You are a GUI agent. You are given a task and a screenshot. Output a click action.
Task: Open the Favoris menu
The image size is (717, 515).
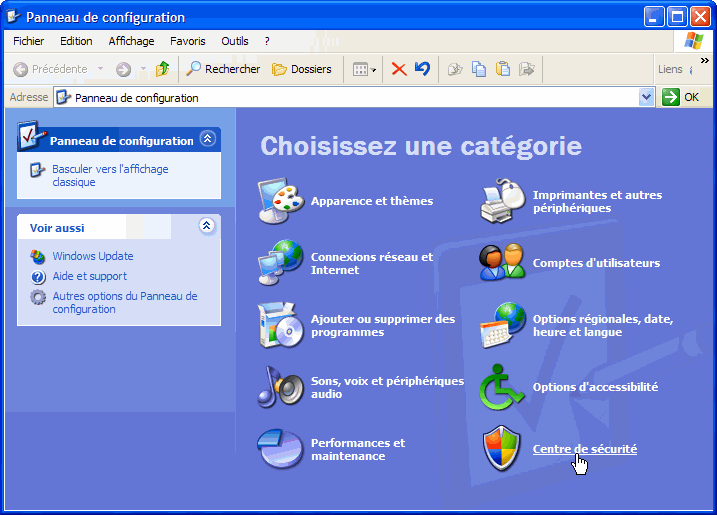(x=187, y=41)
